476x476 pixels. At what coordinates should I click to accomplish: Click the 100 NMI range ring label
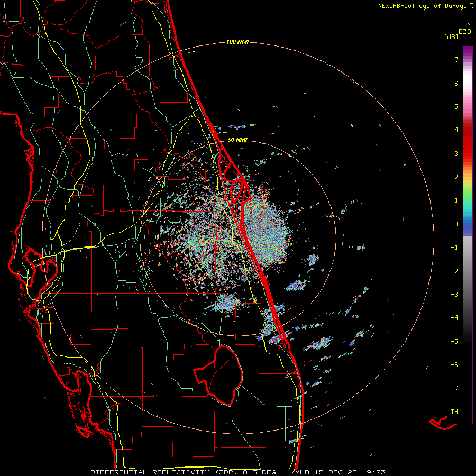[x=237, y=42]
